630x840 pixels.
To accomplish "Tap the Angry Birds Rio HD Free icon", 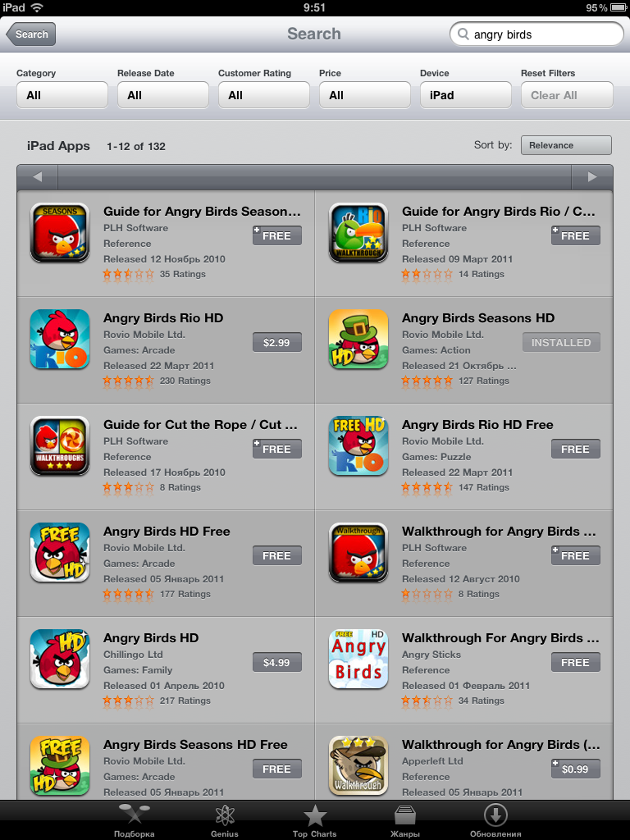I will coord(358,445).
